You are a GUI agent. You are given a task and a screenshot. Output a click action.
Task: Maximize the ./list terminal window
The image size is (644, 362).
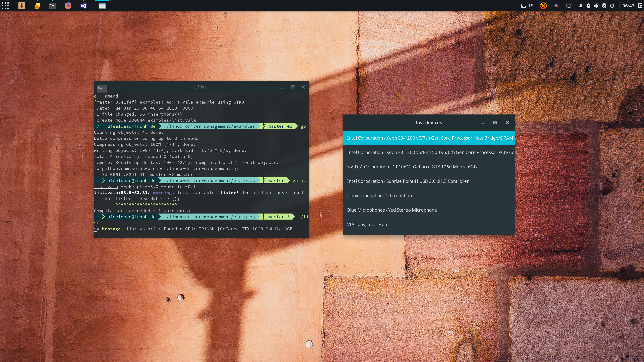[x=293, y=87]
